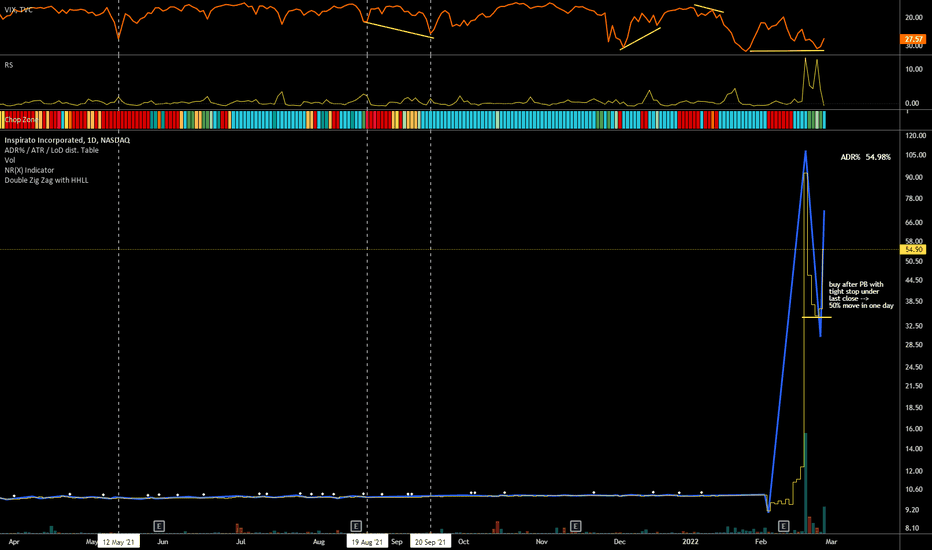Viewport: 932px width, 550px height.
Task: Click the 32.50 price scale label
Action: pos(915,326)
